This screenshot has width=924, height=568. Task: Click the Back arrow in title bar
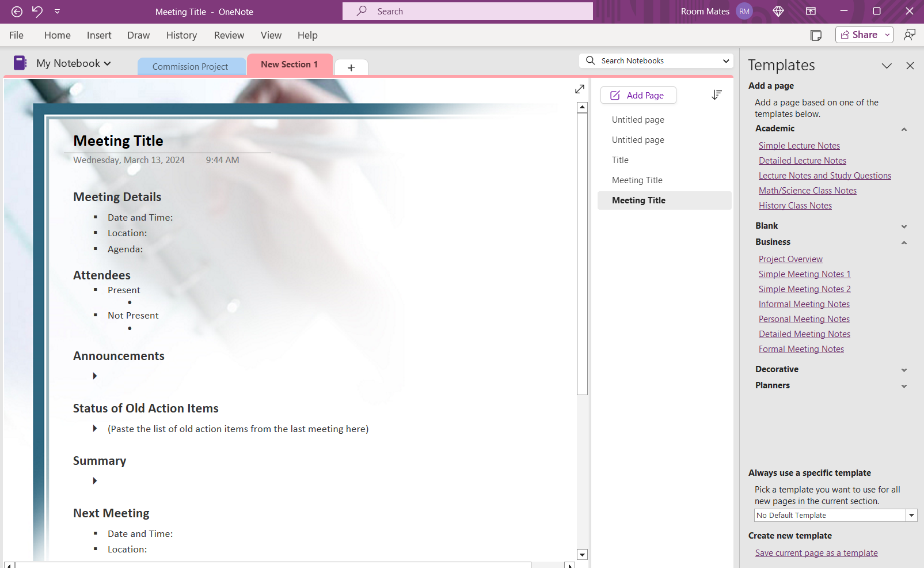click(17, 12)
